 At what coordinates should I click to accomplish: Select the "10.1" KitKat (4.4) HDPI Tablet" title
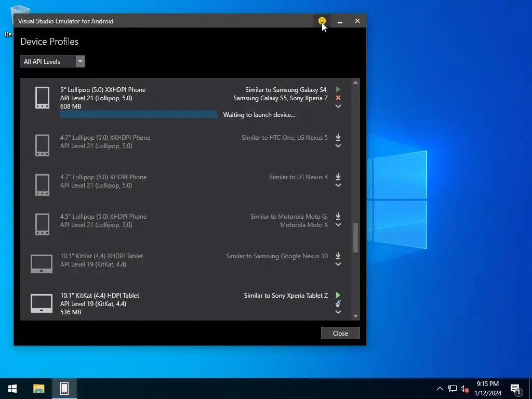[x=100, y=295]
